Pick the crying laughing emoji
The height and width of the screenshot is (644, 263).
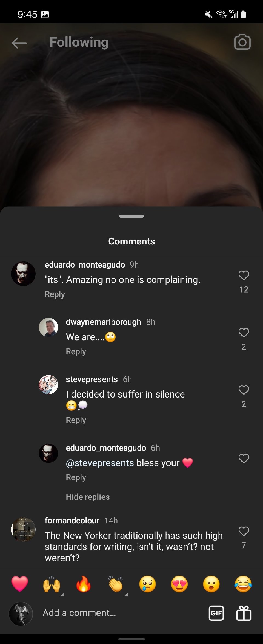[243, 584]
